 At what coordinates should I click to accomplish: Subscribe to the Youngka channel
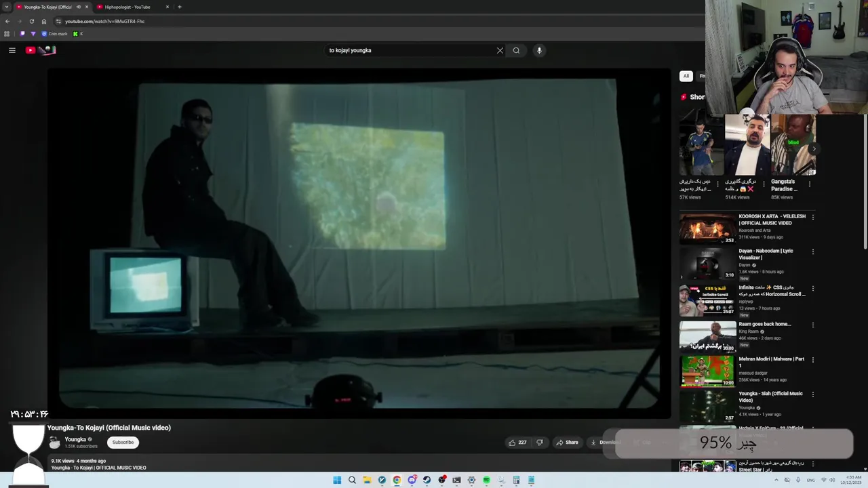coord(123,443)
